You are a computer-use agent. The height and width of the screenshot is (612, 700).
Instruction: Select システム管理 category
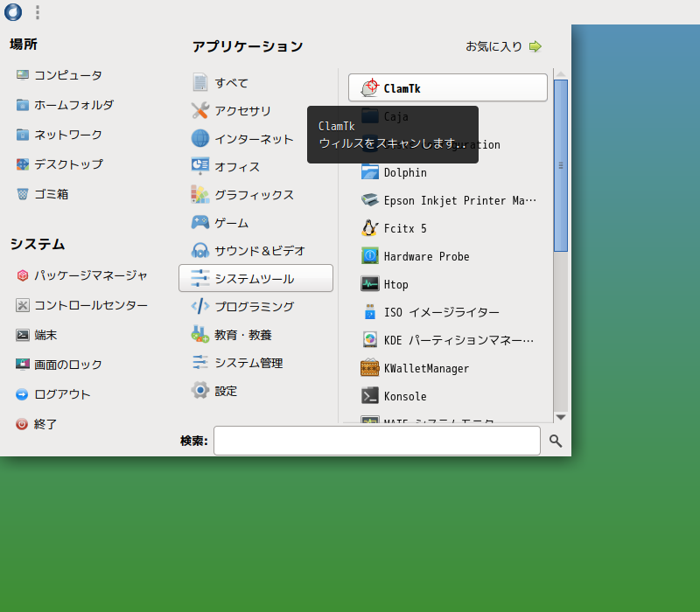point(255,363)
